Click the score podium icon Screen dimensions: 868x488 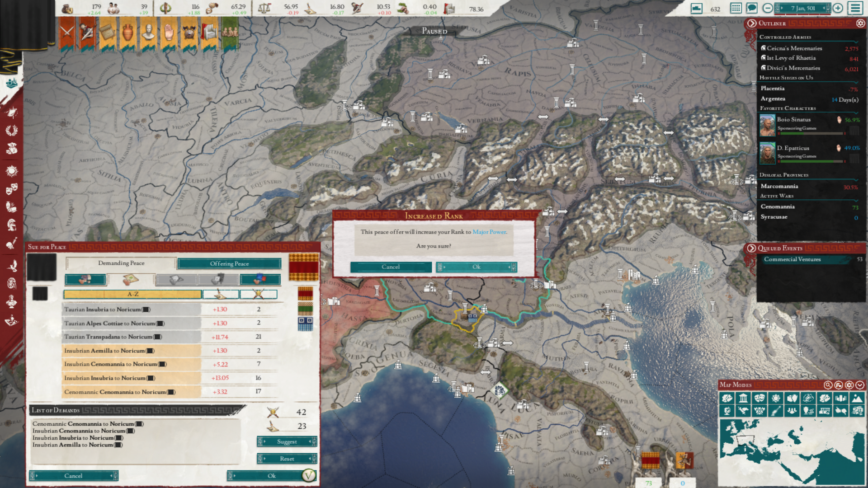[697, 8]
